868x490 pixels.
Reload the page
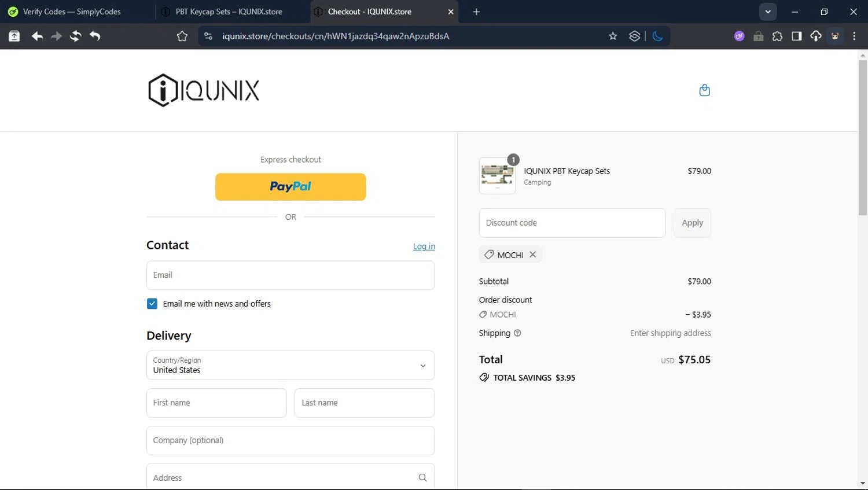75,36
